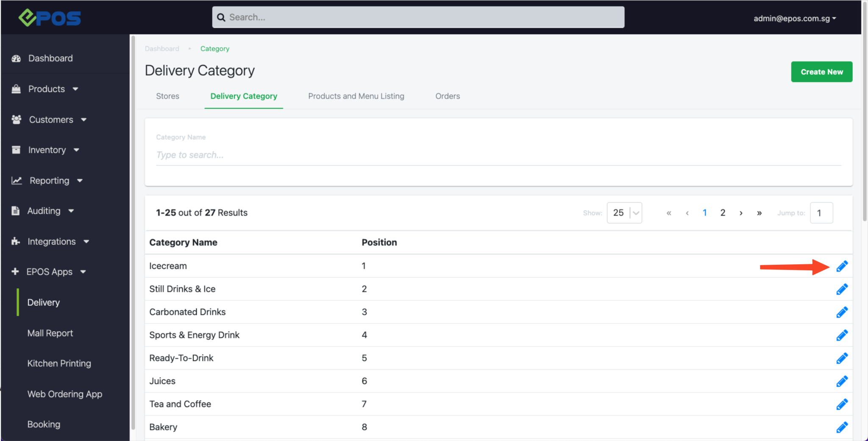This screenshot has width=868, height=441.
Task: Go to Dashboard via breadcrumb link
Action: (x=162, y=48)
